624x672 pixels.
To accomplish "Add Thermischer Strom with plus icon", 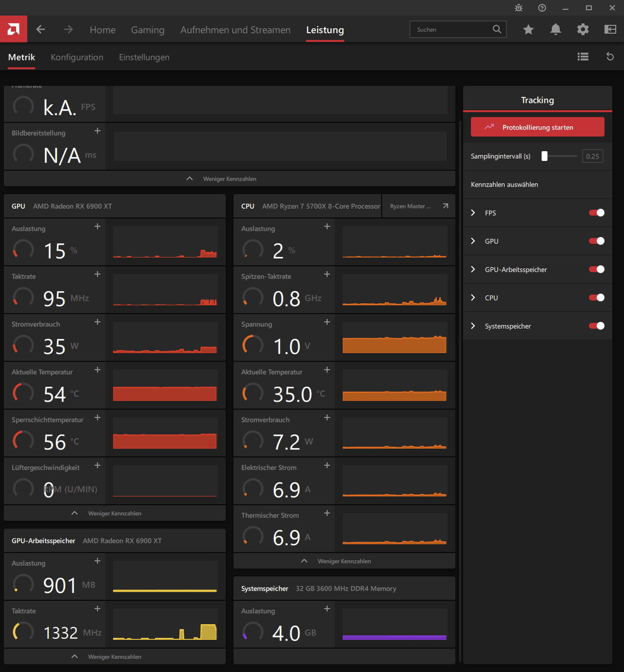I will [327, 513].
